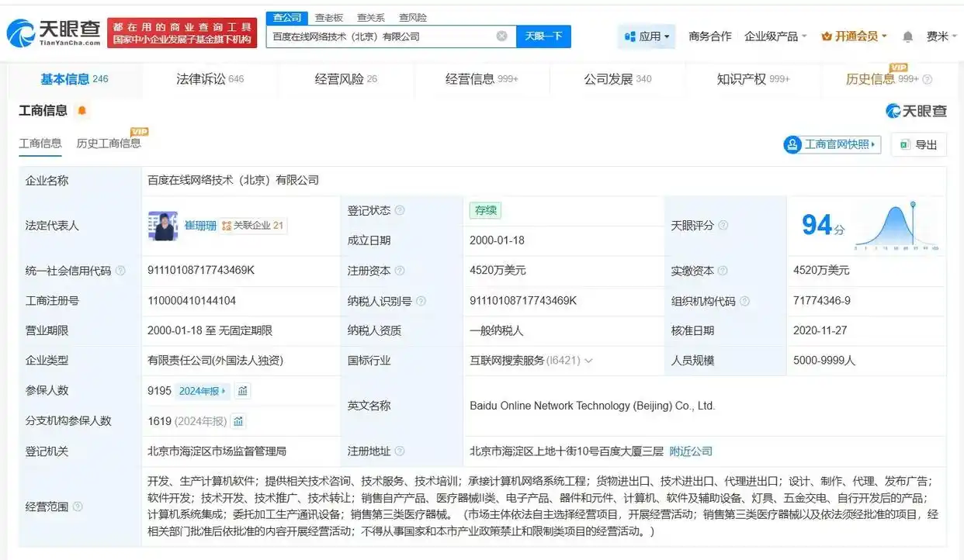964x560 pixels.
Task: Open trend chart icon beside 参保人数 9195
Action: [243, 390]
